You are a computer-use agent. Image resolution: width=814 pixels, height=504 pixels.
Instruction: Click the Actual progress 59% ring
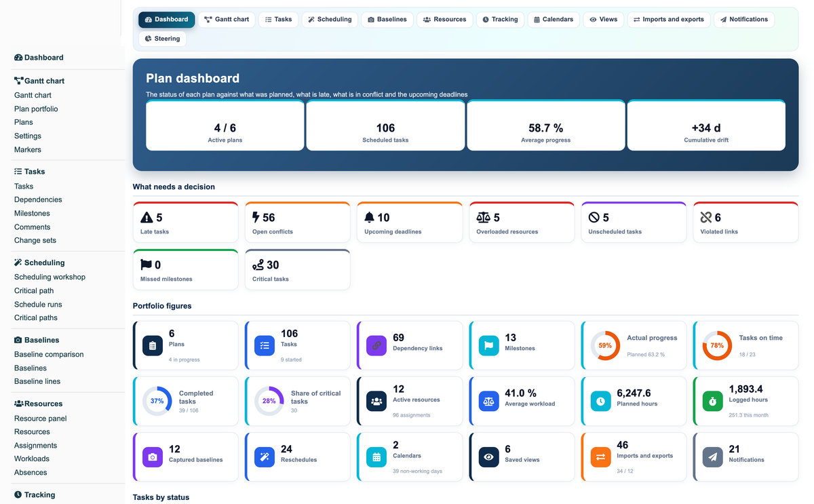[x=605, y=345]
